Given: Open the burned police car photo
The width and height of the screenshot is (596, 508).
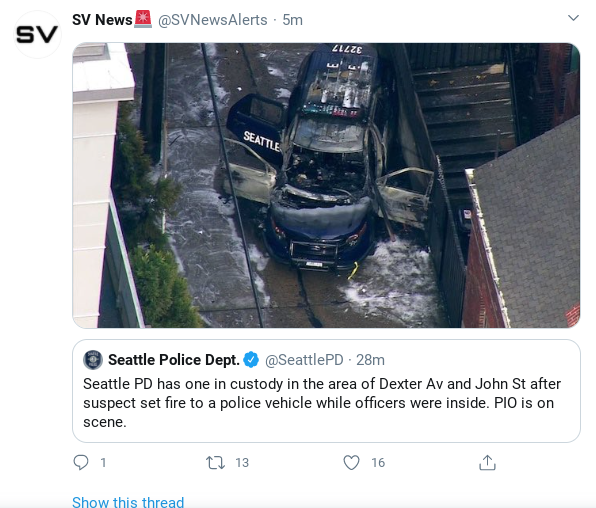Looking at the screenshot, I should click(x=326, y=185).
